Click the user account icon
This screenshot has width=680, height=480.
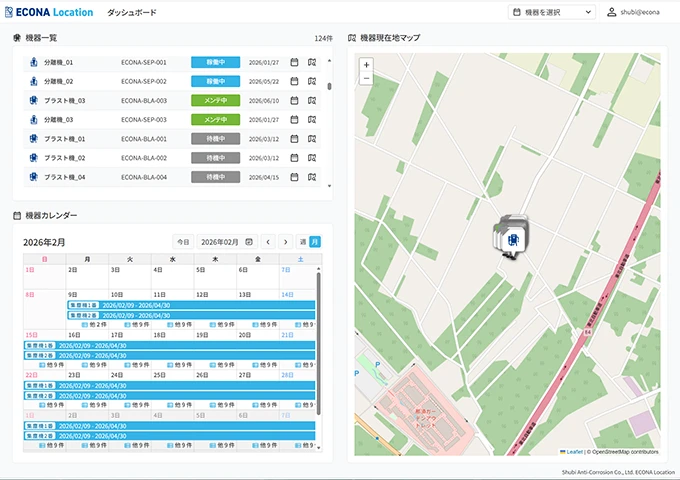pyautogui.click(x=611, y=12)
